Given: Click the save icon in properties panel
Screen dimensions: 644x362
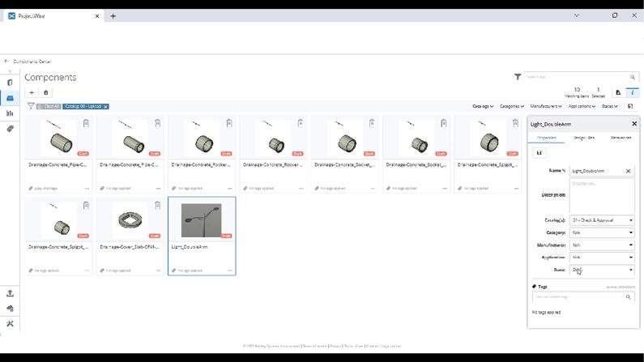Looking at the screenshot, I should [x=540, y=152].
